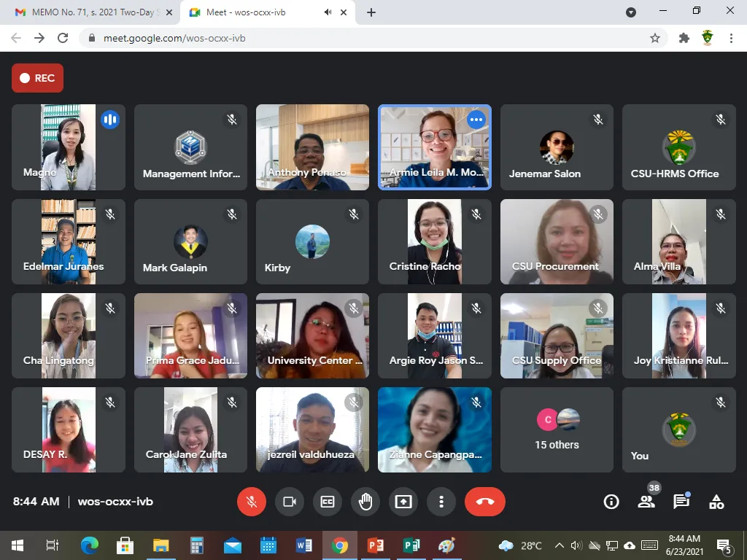Viewport: 747px width, 560px height.
Task: Open options on Armie Leila's tile
Action: coord(476,119)
